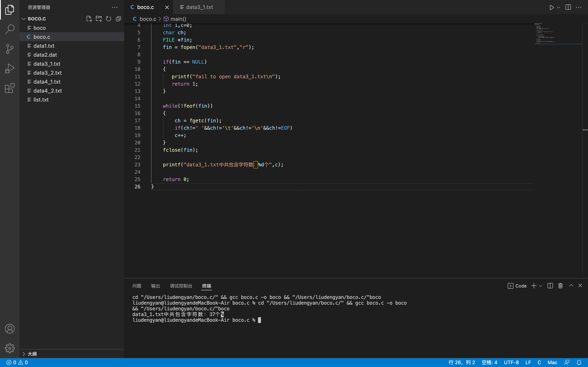The width and height of the screenshot is (588, 367).
Task: Open the Search view in activity bar
Action: coord(10,29)
